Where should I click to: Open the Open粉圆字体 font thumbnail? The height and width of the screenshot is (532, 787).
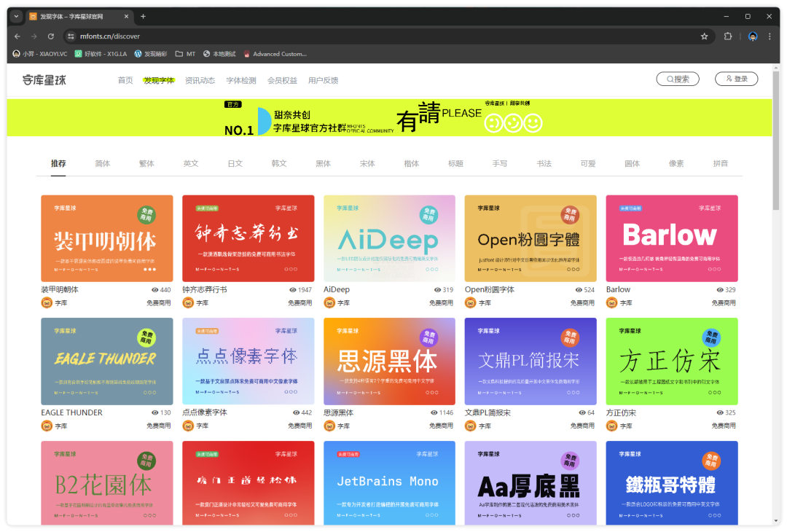point(530,238)
